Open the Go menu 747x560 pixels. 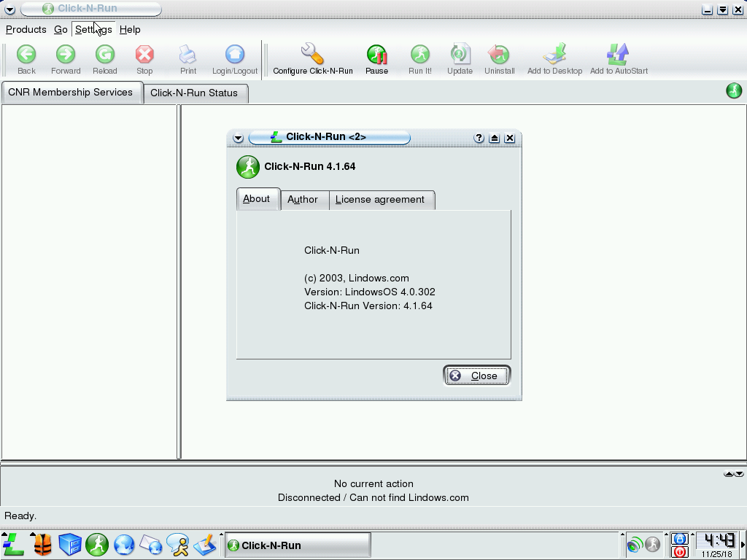click(61, 29)
